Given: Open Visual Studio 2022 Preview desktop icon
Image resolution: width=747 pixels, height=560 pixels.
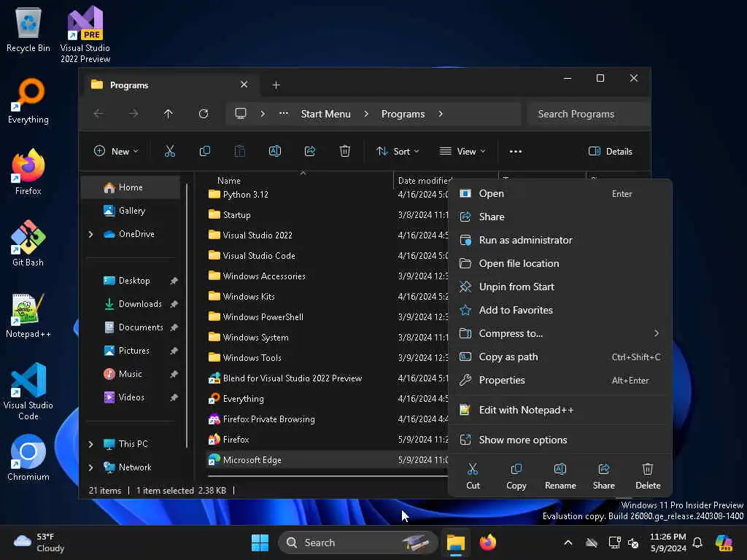Looking at the screenshot, I should (85, 34).
